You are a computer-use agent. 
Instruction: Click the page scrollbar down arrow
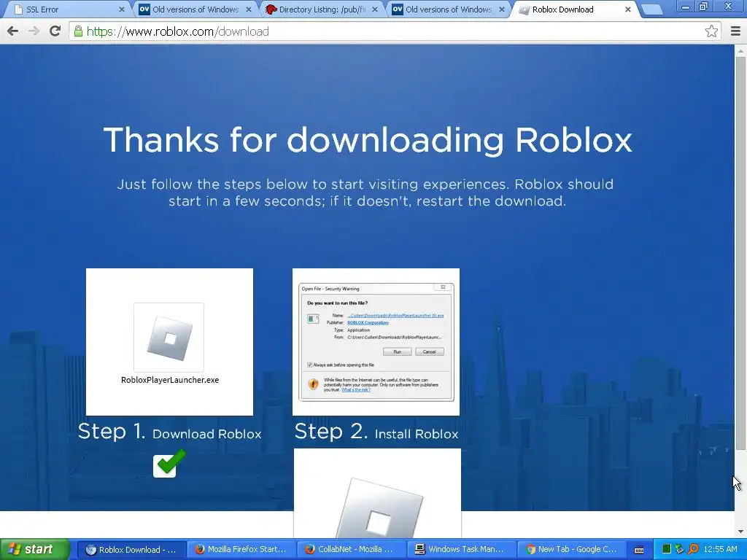click(740, 532)
